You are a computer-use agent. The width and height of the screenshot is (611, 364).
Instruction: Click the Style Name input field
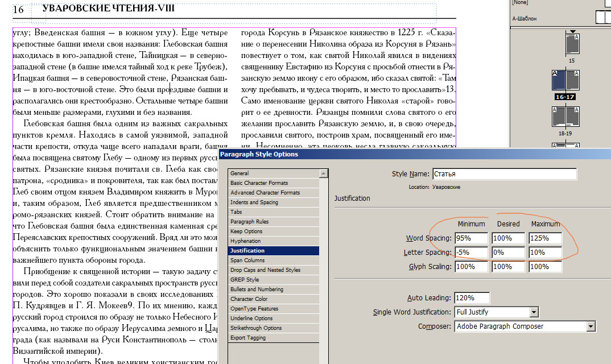tap(504, 174)
